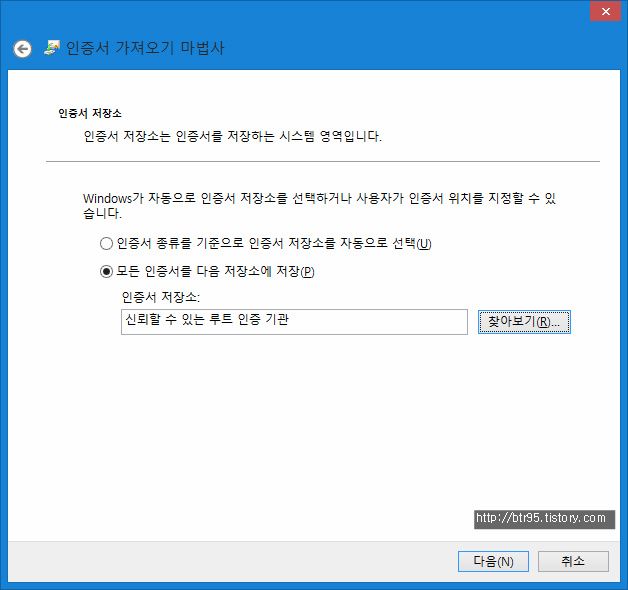Click the 인증서 저장소 text field
Screen dimensions: 628x590
[x=294, y=322]
